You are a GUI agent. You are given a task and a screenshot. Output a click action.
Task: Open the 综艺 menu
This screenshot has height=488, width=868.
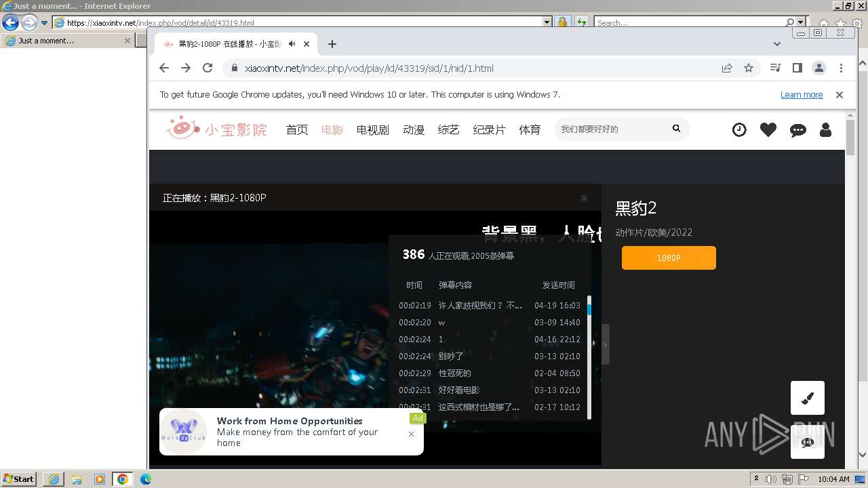[x=449, y=129]
